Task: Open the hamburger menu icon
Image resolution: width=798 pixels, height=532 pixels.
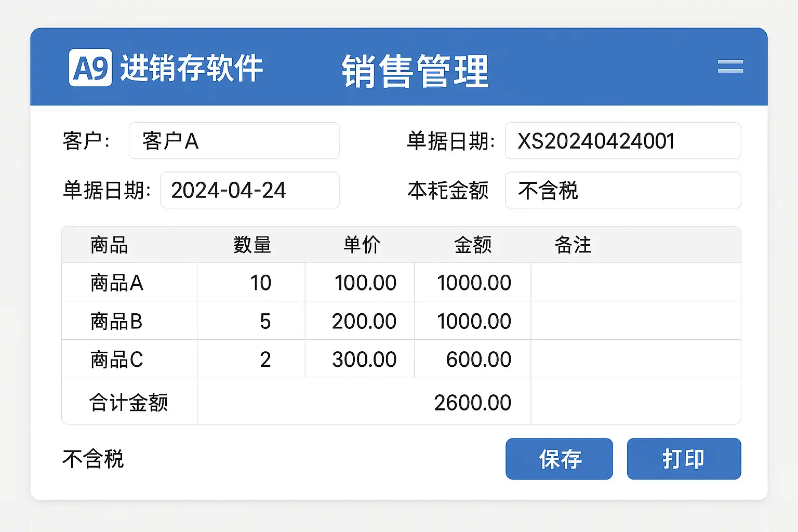Action: 730,66
